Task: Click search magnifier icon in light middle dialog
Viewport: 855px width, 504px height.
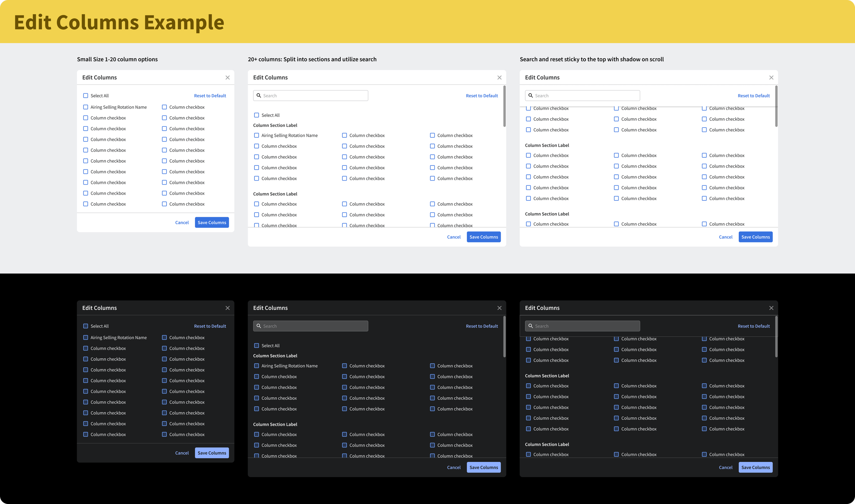Action: point(259,96)
